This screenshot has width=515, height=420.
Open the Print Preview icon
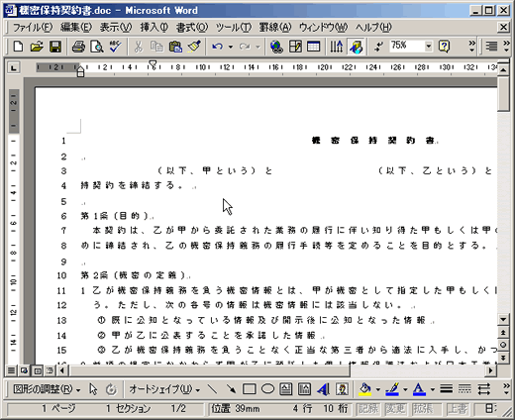click(97, 47)
